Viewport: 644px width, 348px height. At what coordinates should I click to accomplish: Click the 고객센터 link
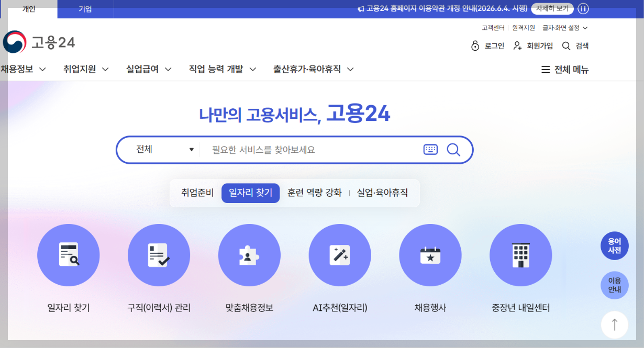click(x=493, y=28)
